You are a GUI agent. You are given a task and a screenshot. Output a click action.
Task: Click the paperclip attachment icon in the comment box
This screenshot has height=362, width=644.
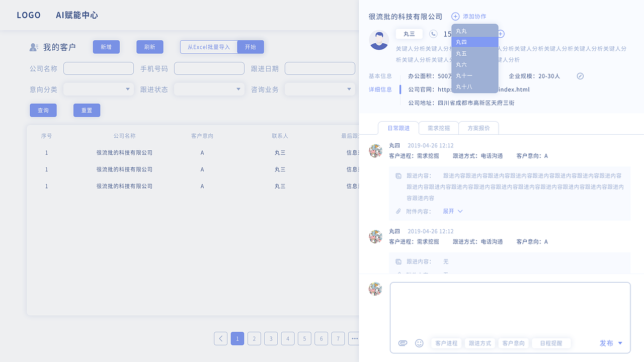tap(403, 343)
